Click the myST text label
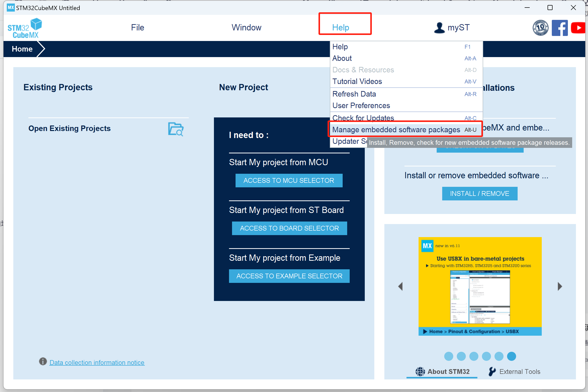Image resolution: width=588 pixels, height=392 pixels. (459, 27)
